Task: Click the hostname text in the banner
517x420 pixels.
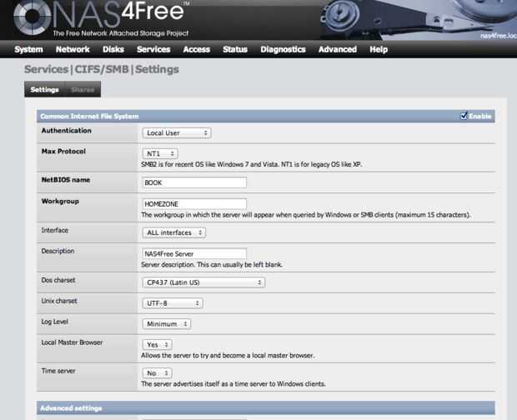Action: pos(499,36)
